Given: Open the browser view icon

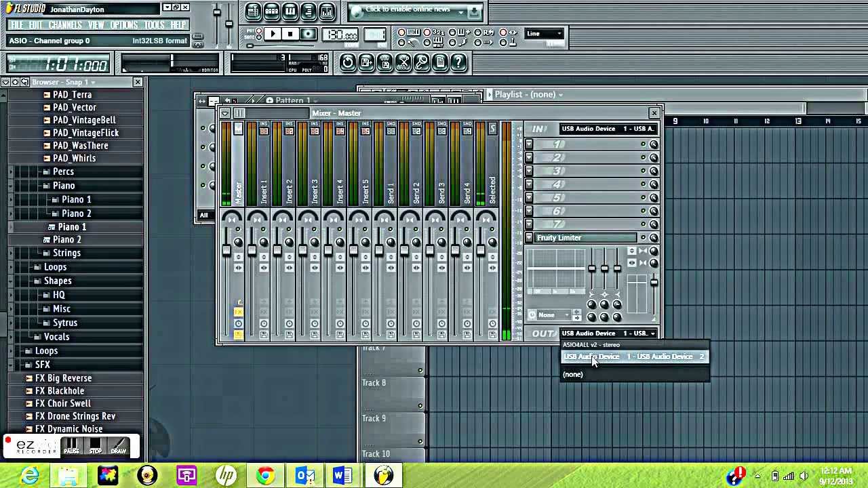Looking at the screenshot, I should tap(308, 11).
